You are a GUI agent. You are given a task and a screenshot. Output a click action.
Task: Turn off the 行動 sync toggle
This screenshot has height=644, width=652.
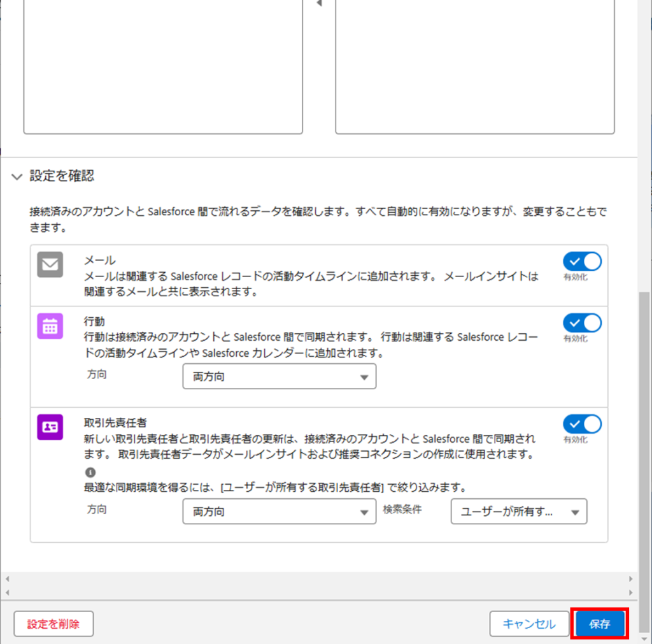click(582, 323)
